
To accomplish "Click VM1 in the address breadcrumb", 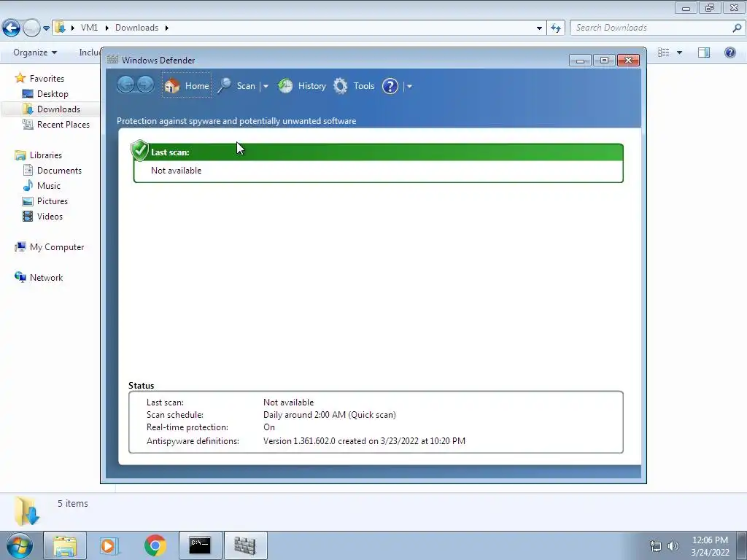I will (89, 28).
